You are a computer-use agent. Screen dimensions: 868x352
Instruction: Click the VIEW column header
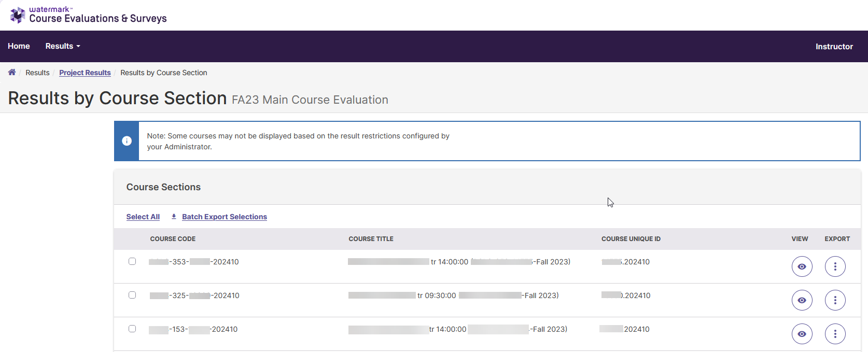pos(800,239)
